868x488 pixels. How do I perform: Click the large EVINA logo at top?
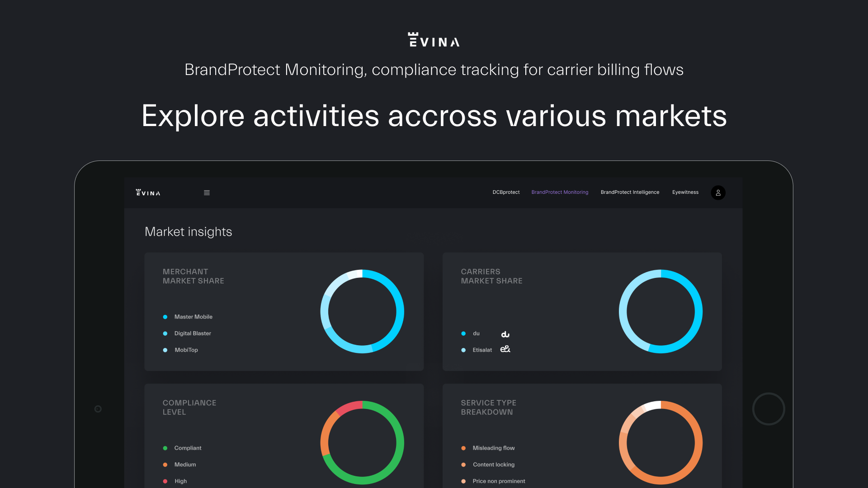point(434,40)
